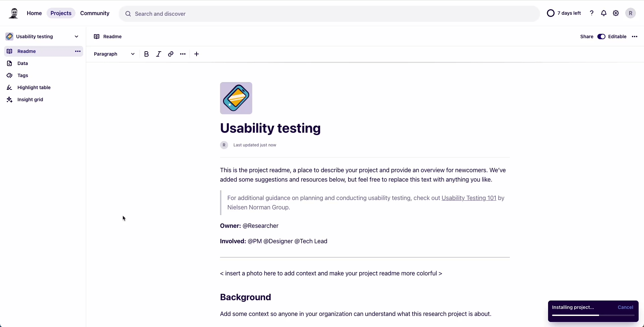
Task: Expand the Paragraph style dropdown
Action: (x=114, y=54)
